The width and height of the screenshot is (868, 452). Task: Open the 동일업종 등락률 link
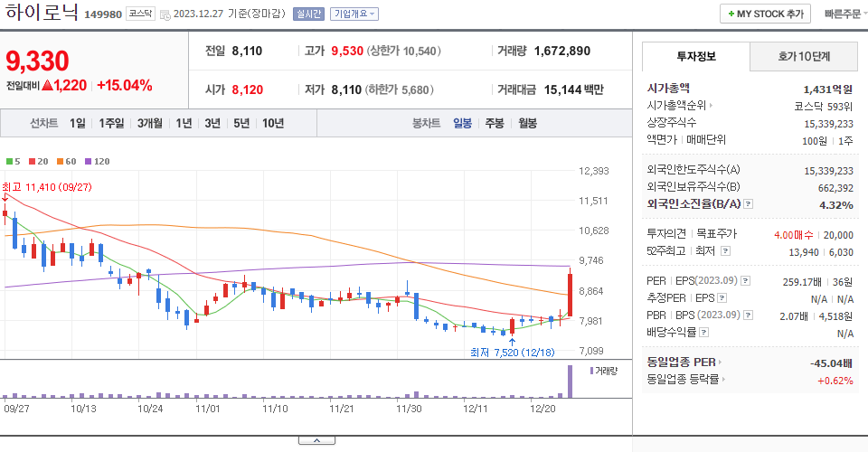[686, 380]
